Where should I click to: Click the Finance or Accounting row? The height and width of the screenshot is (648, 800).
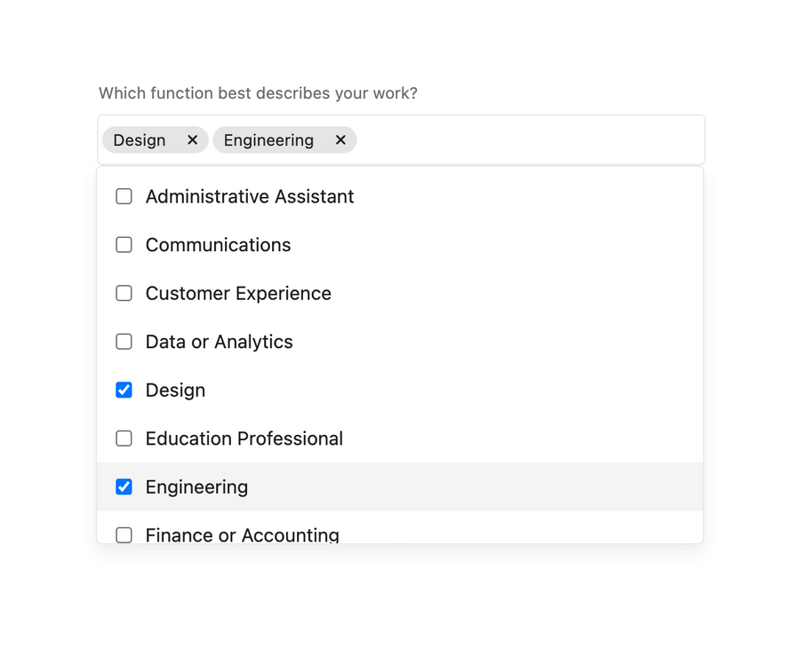[300, 535]
